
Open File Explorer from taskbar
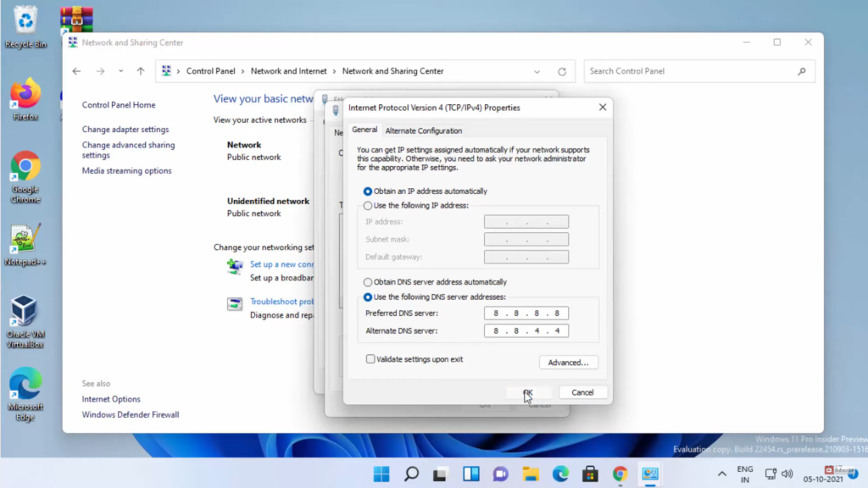[x=531, y=474]
